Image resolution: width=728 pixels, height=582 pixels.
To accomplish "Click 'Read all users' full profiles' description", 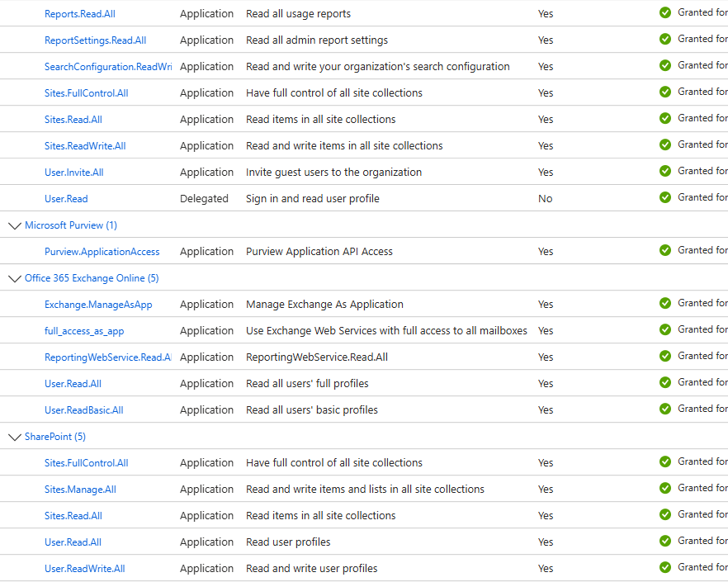I will (x=307, y=384).
